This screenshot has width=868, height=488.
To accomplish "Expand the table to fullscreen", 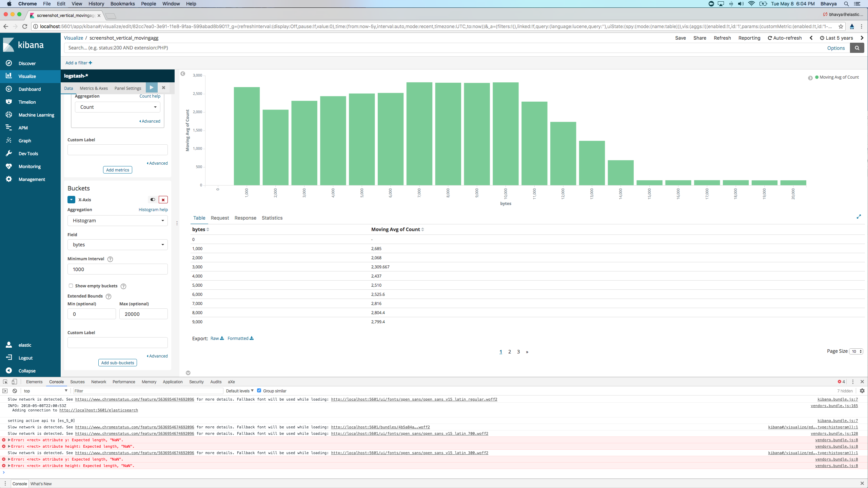I will click(860, 217).
